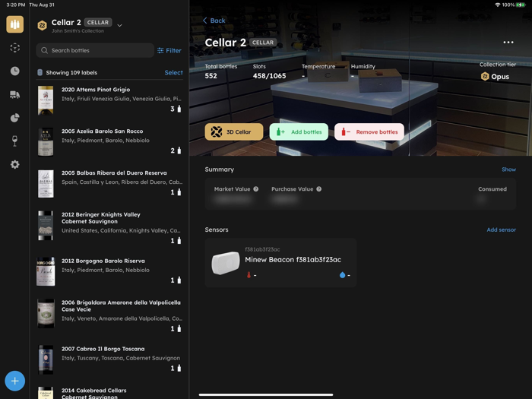Open the settings gear in sidebar
Image resolution: width=532 pixels, height=399 pixels.
[x=15, y=165]
